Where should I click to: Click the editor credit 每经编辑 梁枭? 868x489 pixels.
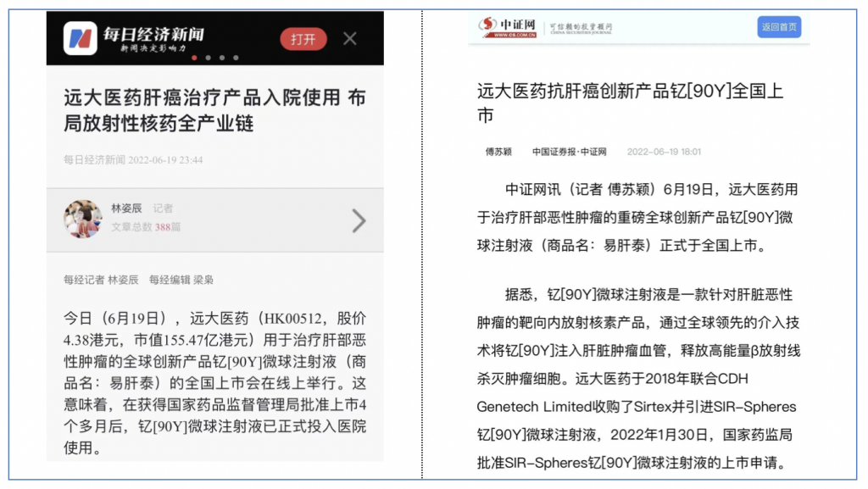pos(181,280)
